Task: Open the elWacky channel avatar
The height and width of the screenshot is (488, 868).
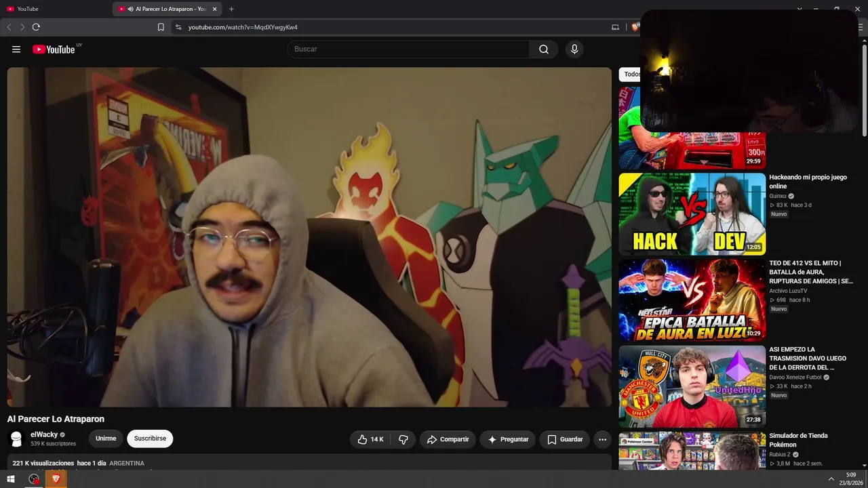Action: coord(17,439)
